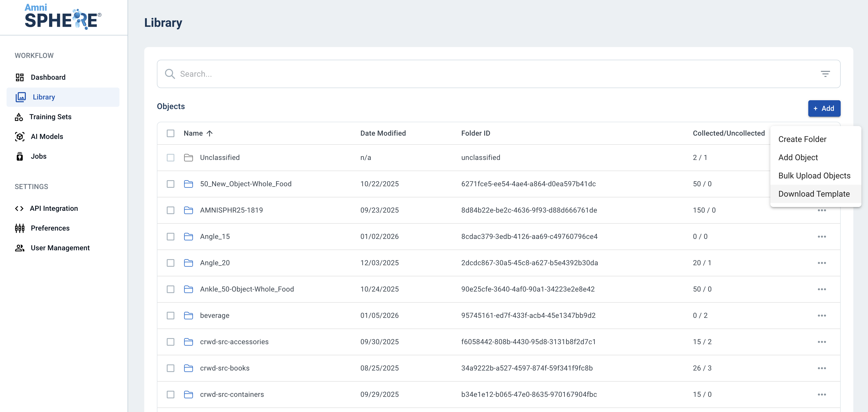This screenshot has height=412, width=868.
Task: Open Training Sets via its shapes icon
Action: click(x=19, y=117)
